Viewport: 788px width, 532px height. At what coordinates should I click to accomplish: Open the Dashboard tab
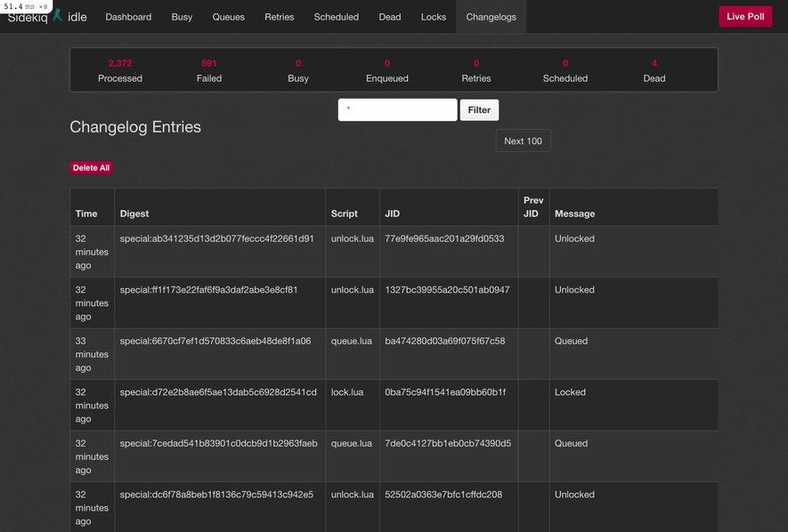tap(128, 17)
